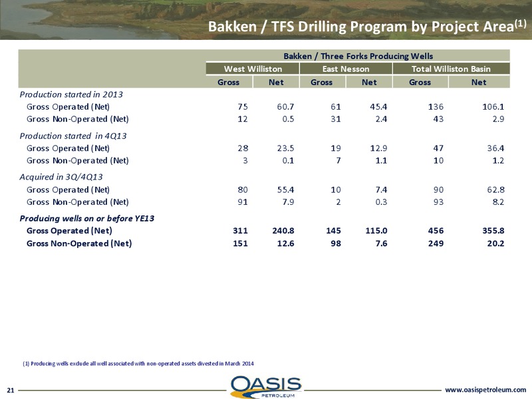Click the 'Bakken / Three Forks Producing Wells' header
The height and width of the screenshot is (399, 532).
(358, 56)
